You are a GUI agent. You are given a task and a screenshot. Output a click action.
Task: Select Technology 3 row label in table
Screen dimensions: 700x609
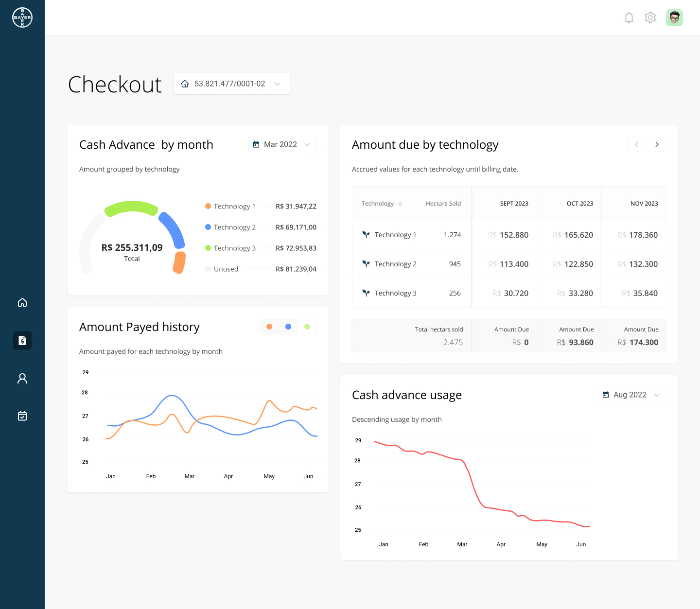pyautogui.click(x=395, y=293)
